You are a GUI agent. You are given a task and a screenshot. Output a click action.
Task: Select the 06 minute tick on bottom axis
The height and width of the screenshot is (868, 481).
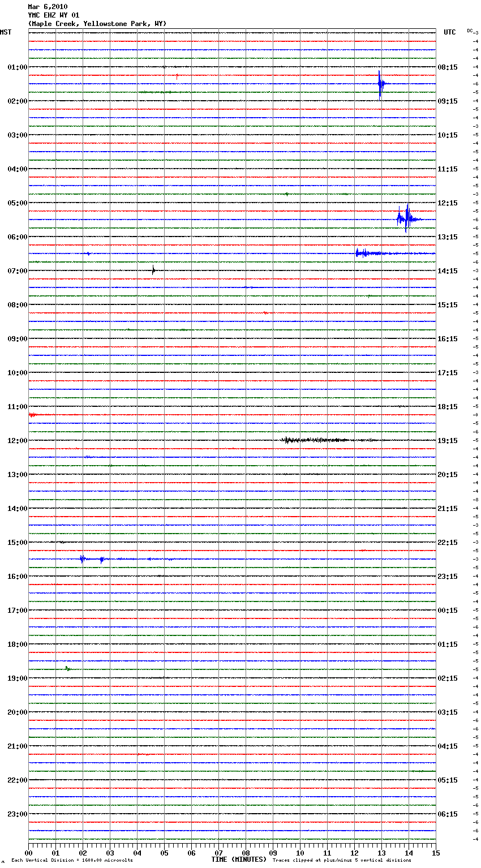coord(191,853)
